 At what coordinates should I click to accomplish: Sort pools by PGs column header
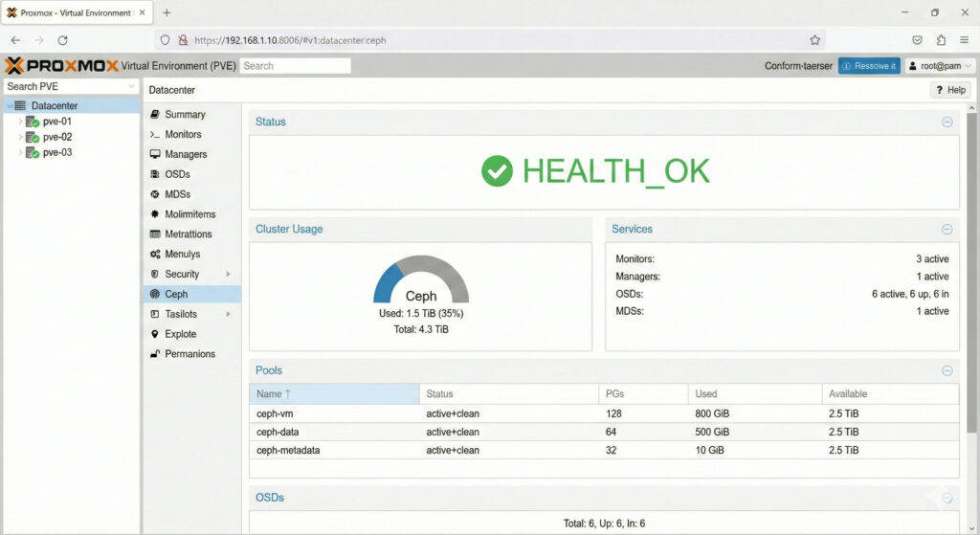click(x=643, y=393)
